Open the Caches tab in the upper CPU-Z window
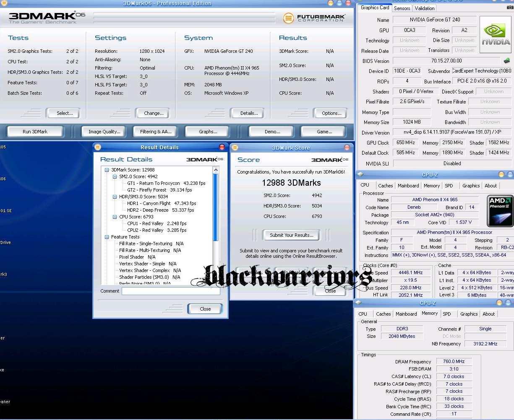 (385, 186)
